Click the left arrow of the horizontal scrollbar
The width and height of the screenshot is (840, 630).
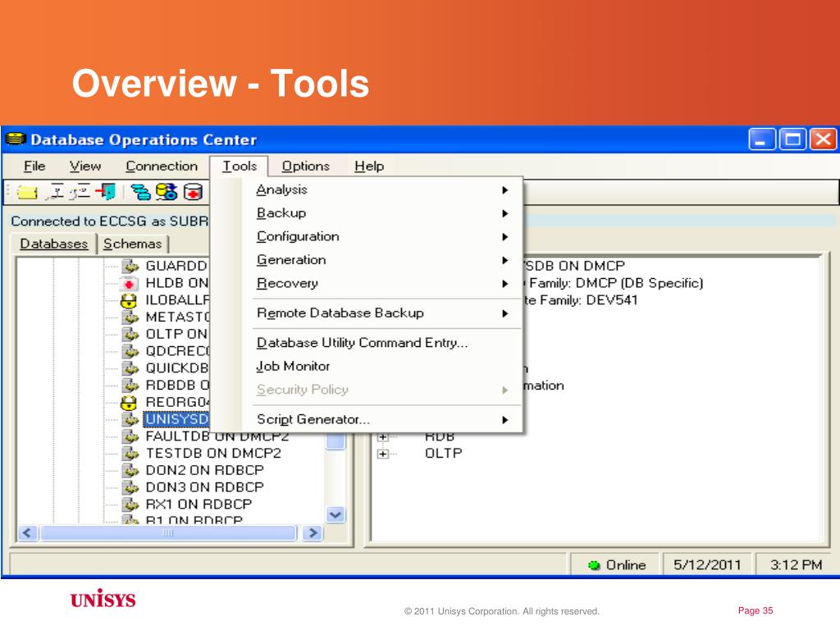29,533
